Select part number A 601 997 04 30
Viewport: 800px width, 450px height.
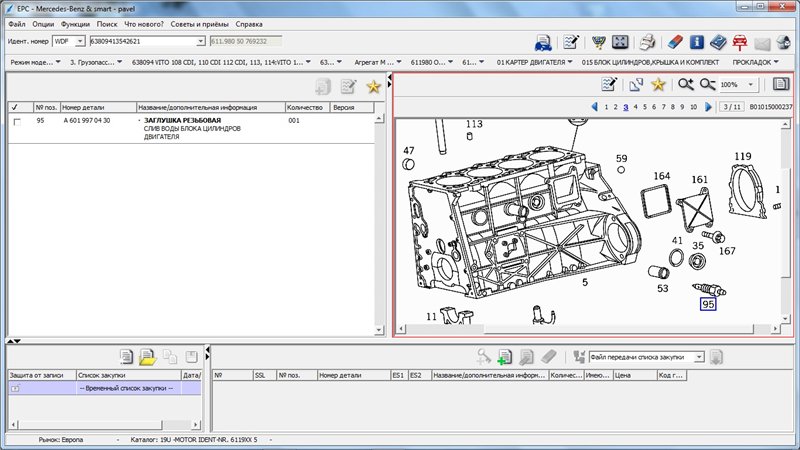pyautogui.click(x=87, y=120)
